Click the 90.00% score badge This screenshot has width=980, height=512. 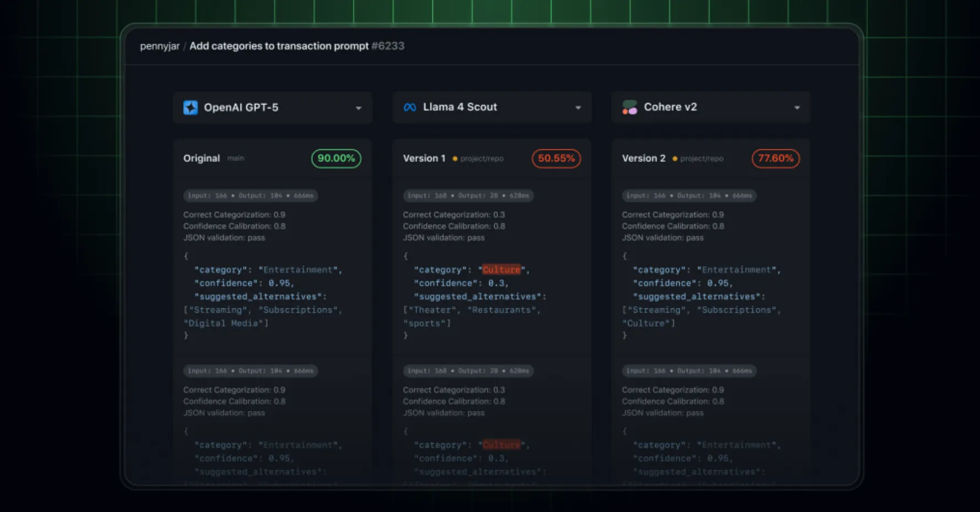click(336, 159)
